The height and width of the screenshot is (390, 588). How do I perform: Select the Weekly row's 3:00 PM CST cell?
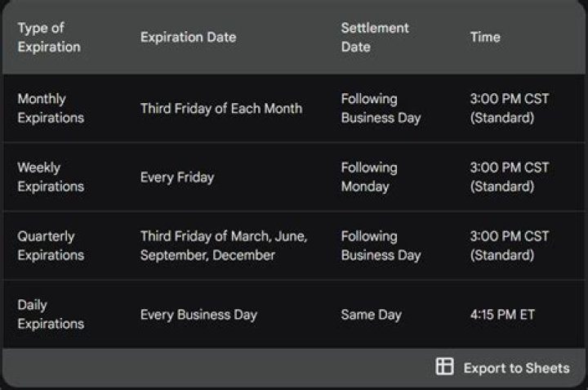510,177
